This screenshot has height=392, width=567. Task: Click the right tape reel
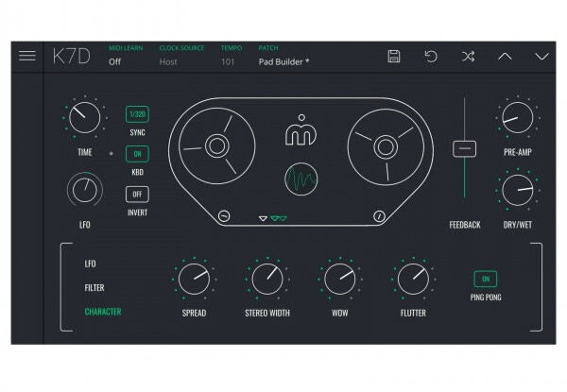[x=384, y=147]
